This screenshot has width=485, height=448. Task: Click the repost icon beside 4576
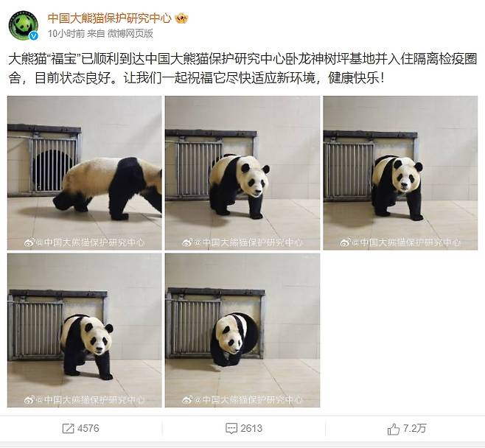68,429
